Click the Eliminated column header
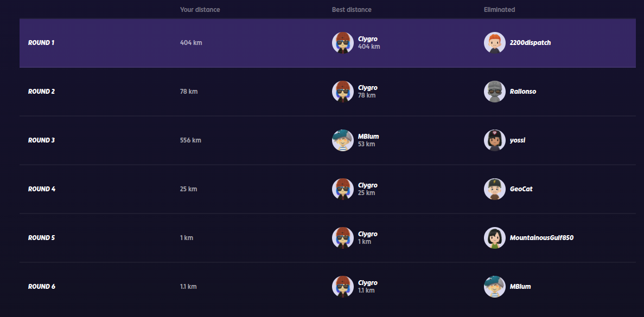Screen dimensions: 644x317 click(499, 10)
